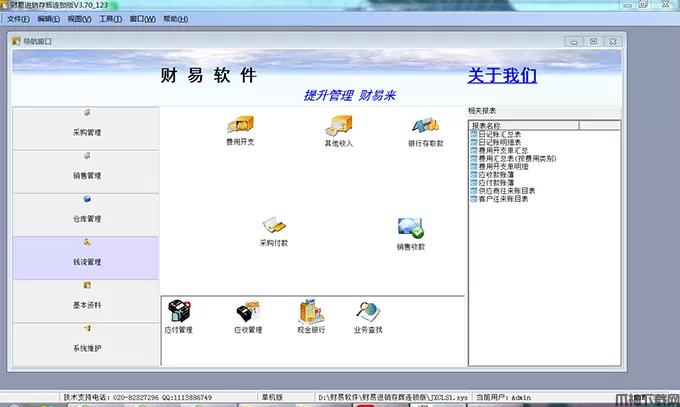Click the 业务查找 business search icon

tap(367, 312)
